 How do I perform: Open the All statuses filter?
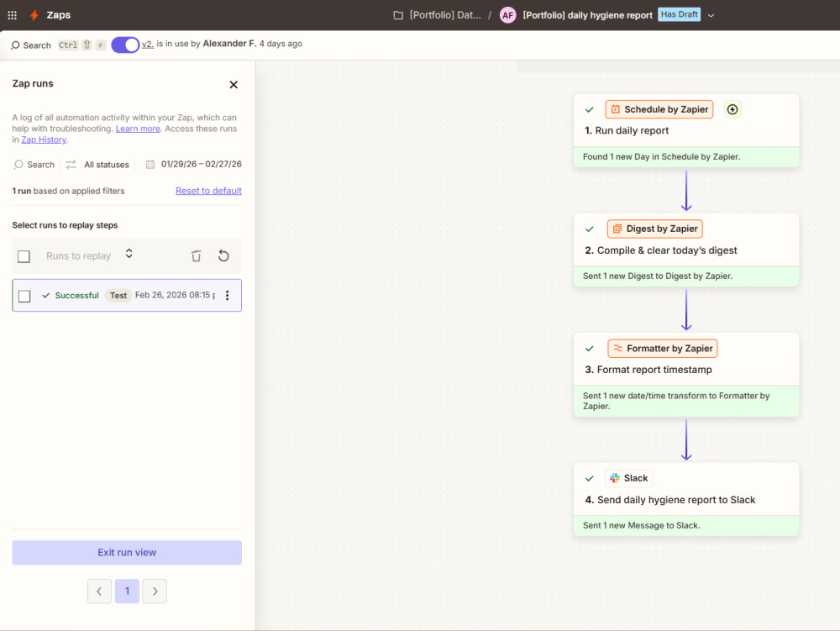point(107,165)
